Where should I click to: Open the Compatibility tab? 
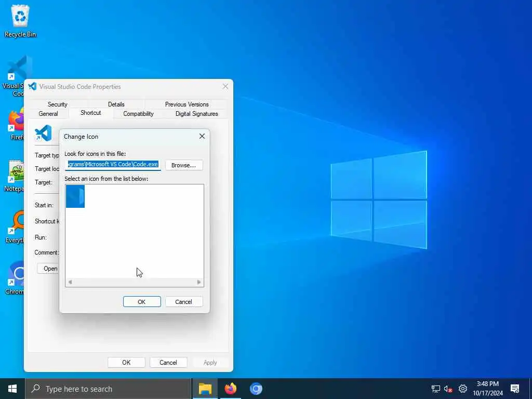pos(138,114)
